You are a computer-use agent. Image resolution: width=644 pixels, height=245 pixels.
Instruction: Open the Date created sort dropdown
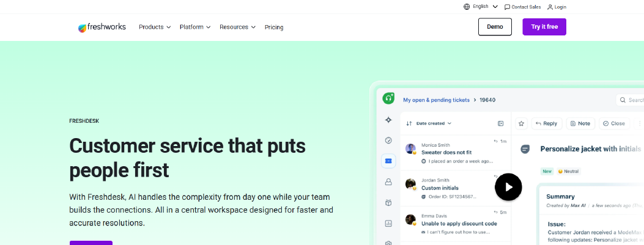click(x=434, y=123)
